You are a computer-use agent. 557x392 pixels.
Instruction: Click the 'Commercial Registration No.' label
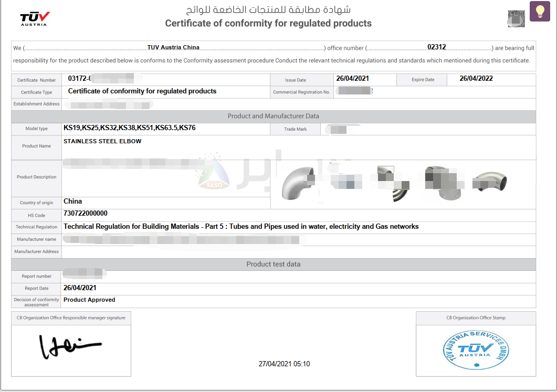(x=301, y=92)
